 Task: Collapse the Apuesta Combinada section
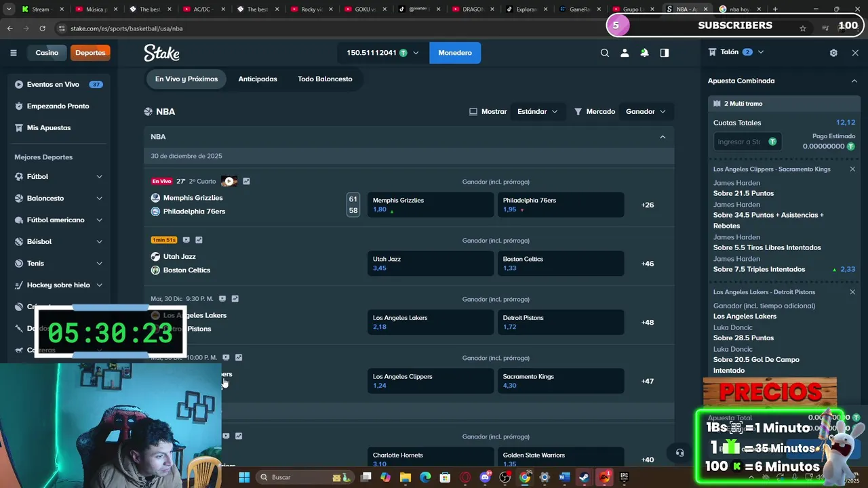854,81
